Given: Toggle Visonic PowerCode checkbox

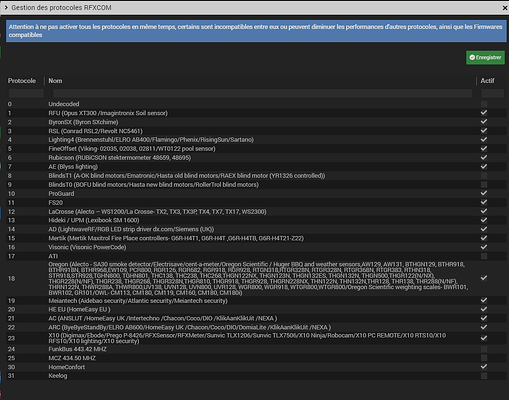Looking at the screenshot, I should point(484,247).
